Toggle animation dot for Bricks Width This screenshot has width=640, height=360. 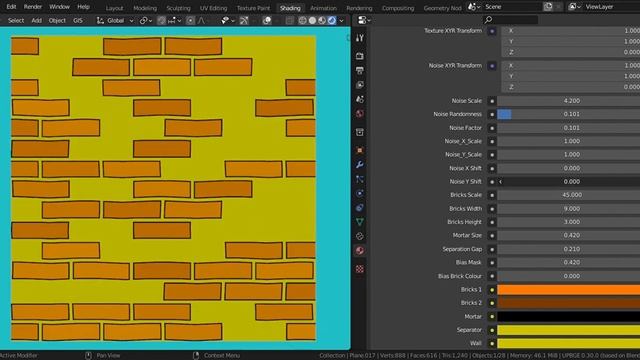click(x=492, y=209)
